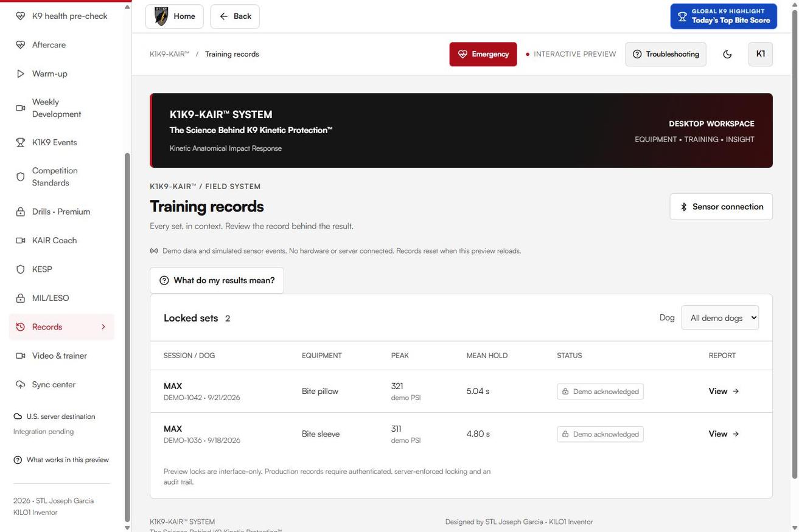Click Demo acknowledged status for DEMO-1042
The image size is (799, 532).
pos(600,392)
